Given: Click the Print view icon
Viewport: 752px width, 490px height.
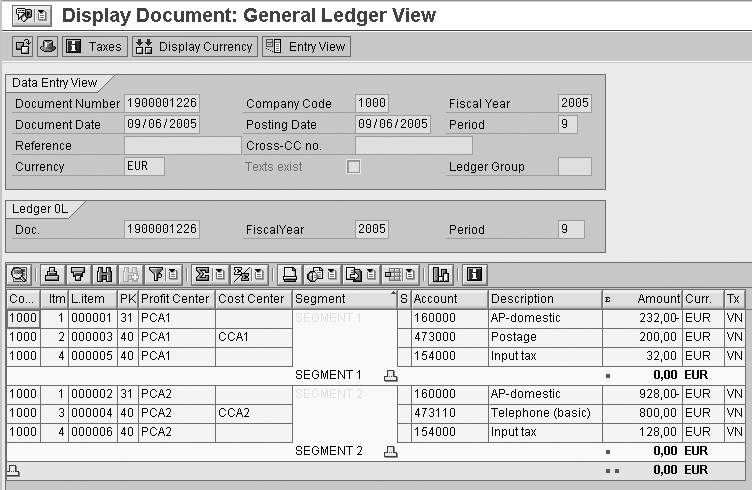Looking at the screenshot, I should pos(289,274).
